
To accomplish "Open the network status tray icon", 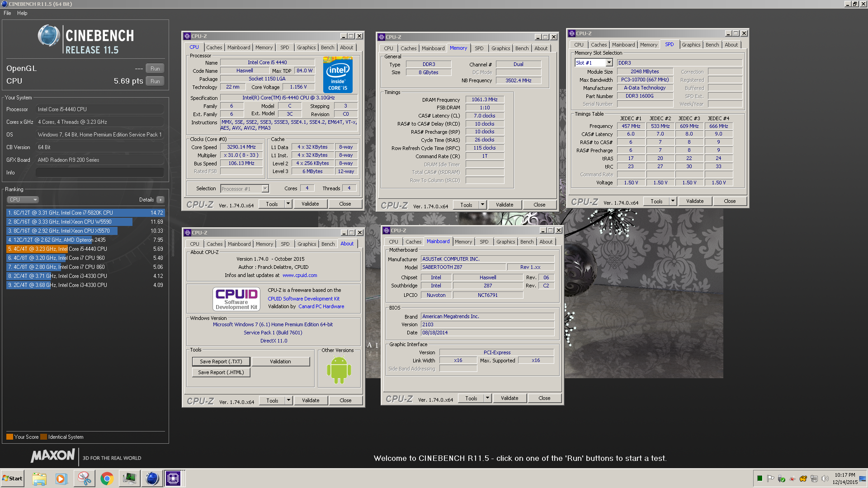I will 814,479.
